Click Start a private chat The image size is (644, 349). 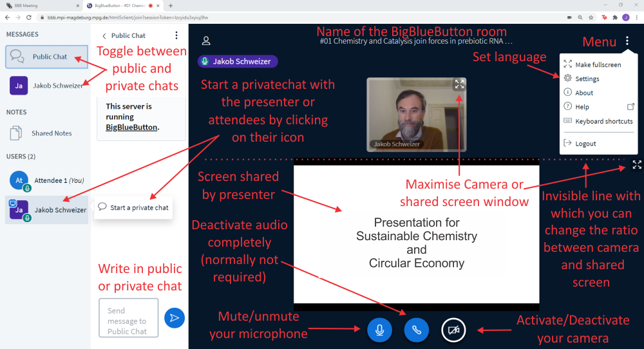tap(134, 207)
